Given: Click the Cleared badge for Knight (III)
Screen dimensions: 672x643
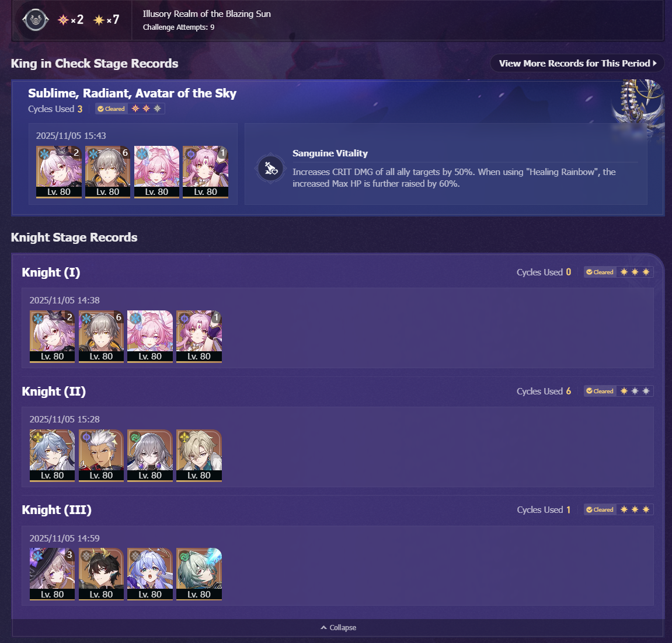Looking at the screenshot, I should pos(600,510).
